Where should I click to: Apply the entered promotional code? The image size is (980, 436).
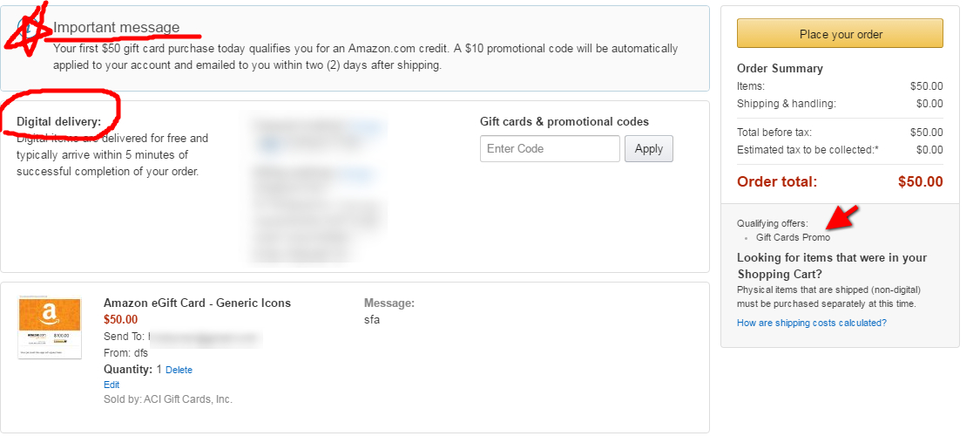tap(648, 149)
